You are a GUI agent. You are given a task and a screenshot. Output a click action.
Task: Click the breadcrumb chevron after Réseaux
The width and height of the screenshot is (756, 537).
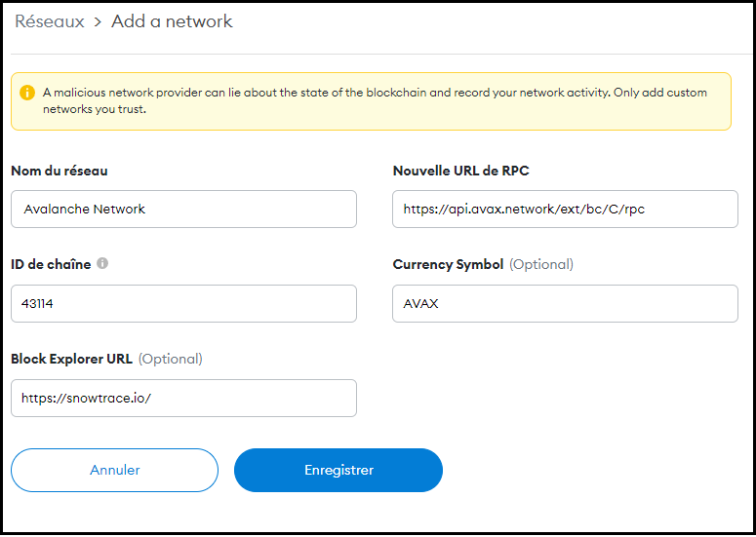point(98,21)
